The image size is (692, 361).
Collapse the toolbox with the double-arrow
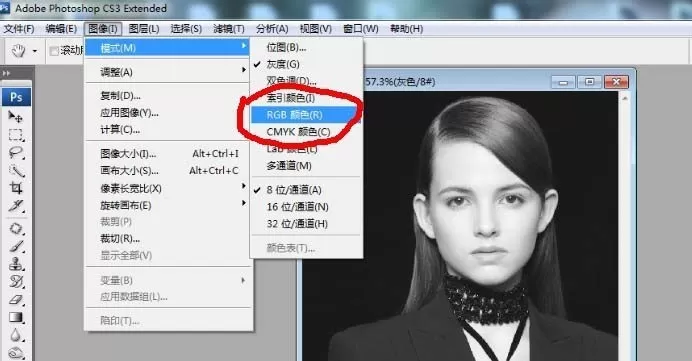point(6,73)
